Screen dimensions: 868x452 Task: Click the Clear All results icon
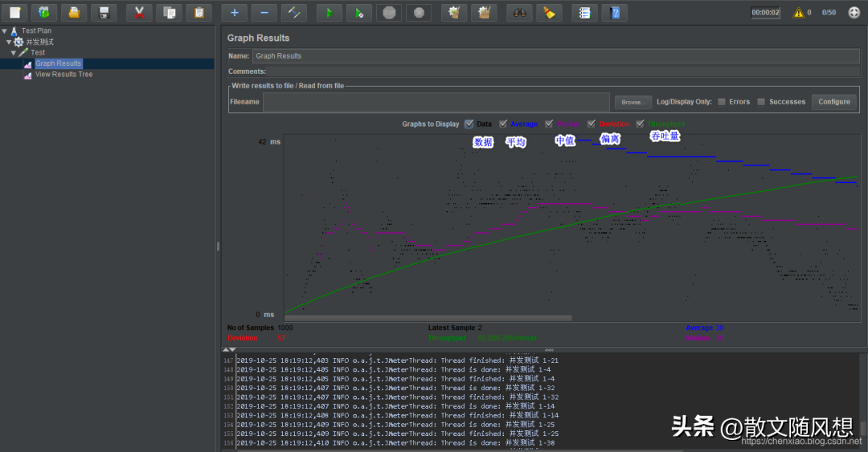(x=484, y=12)
